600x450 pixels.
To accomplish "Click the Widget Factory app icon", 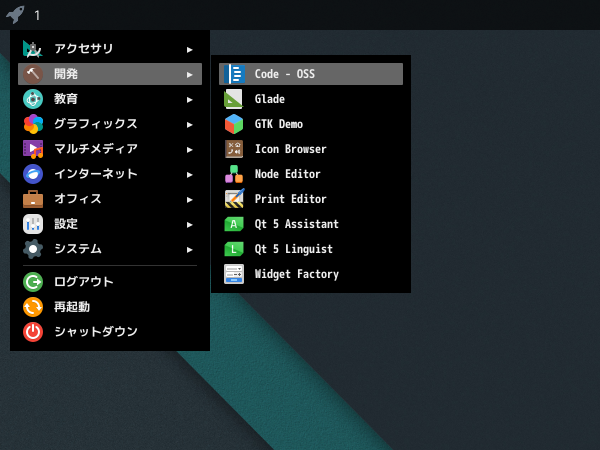I will (x=234, y=274).
